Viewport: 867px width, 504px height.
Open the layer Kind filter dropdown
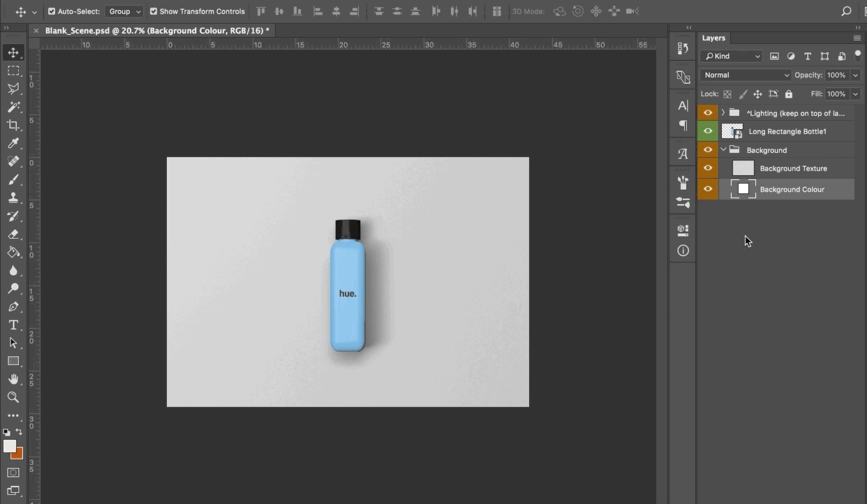(732, 57)
